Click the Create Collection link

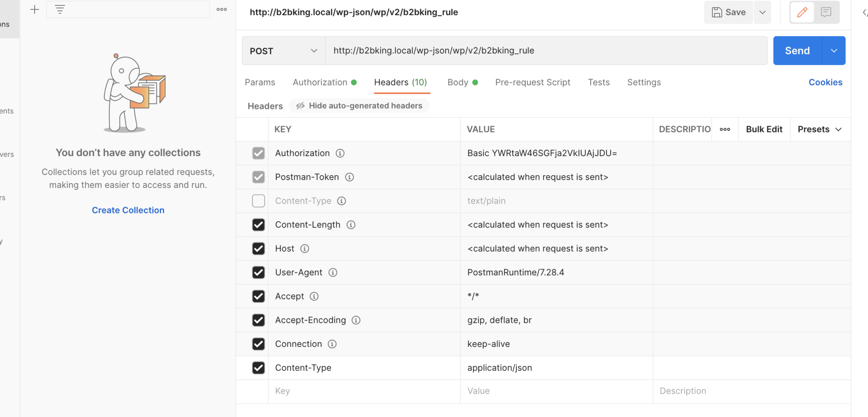[128, 210]
